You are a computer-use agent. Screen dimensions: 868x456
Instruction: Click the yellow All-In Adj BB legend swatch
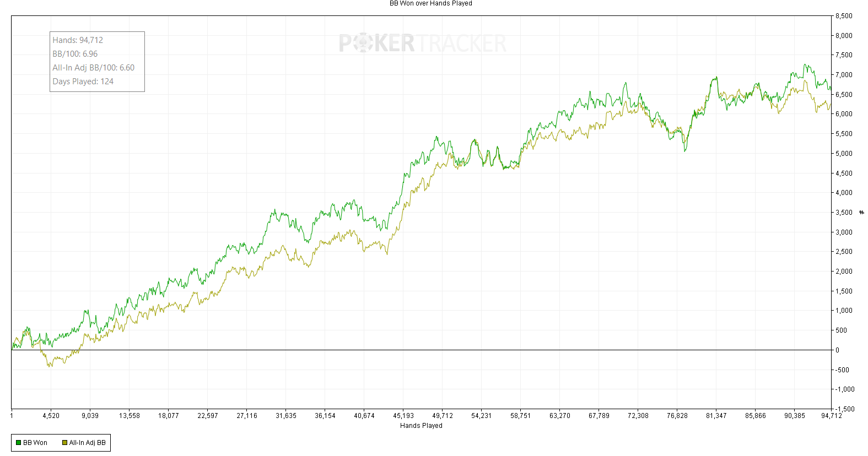click(64, 443)
